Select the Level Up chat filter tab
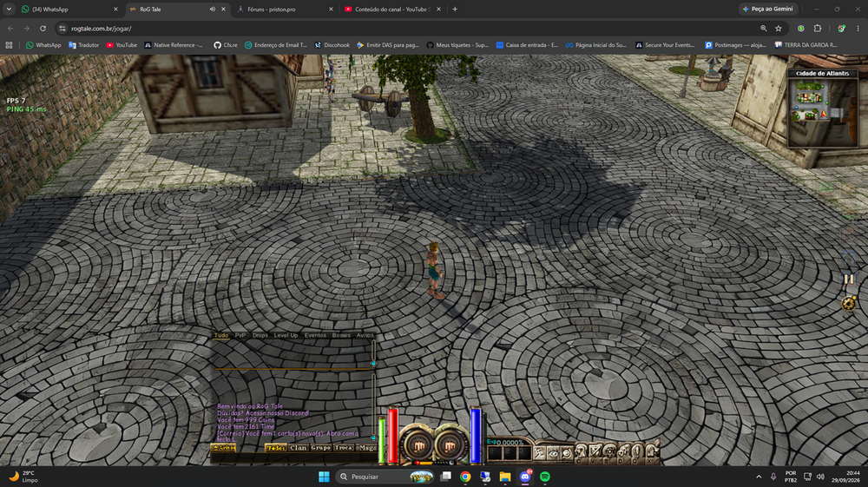This screenshot has width=868, height=487. point(286,335)
